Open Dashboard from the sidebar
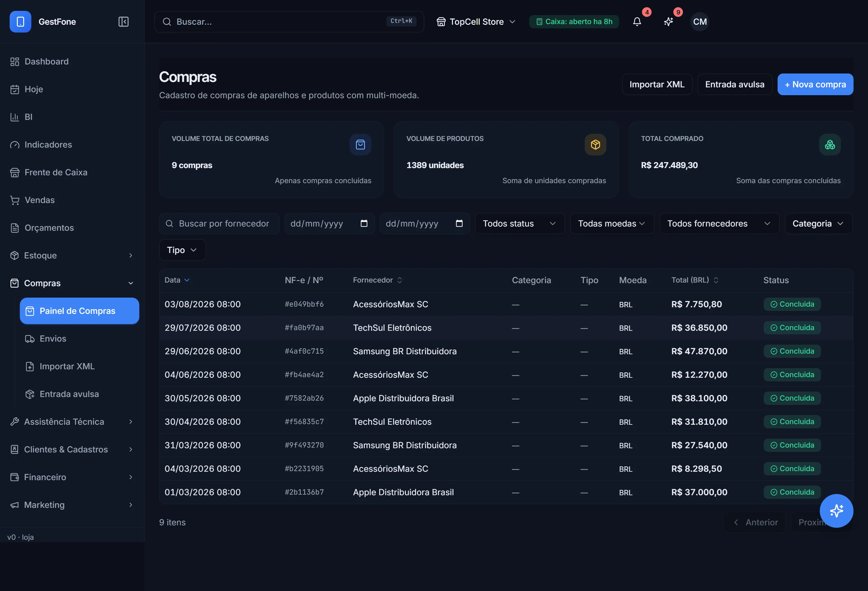Image resolution: width=868 pixels, height=591 pixels. tap(72, 62)
